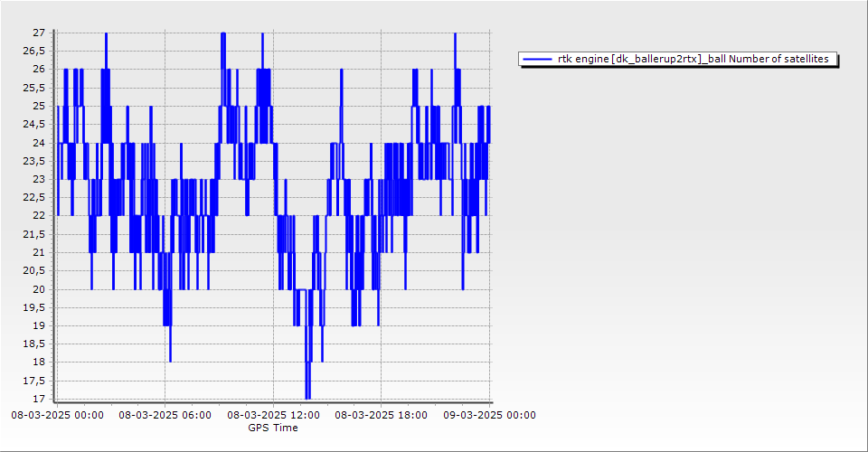Click the 25,5 y-axis label
The width and height of the screenshot is (868, 452).
coord(34,88)
